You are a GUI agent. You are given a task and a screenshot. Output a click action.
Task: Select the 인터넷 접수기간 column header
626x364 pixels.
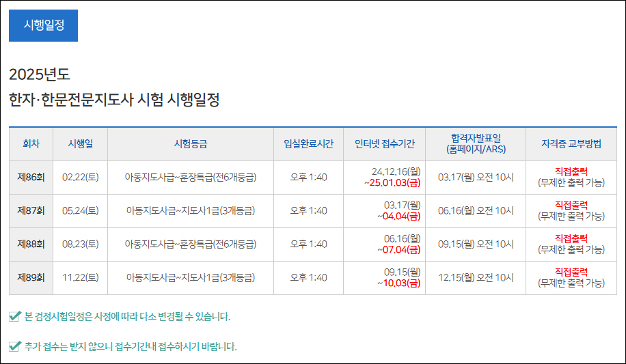click(385, 144)
